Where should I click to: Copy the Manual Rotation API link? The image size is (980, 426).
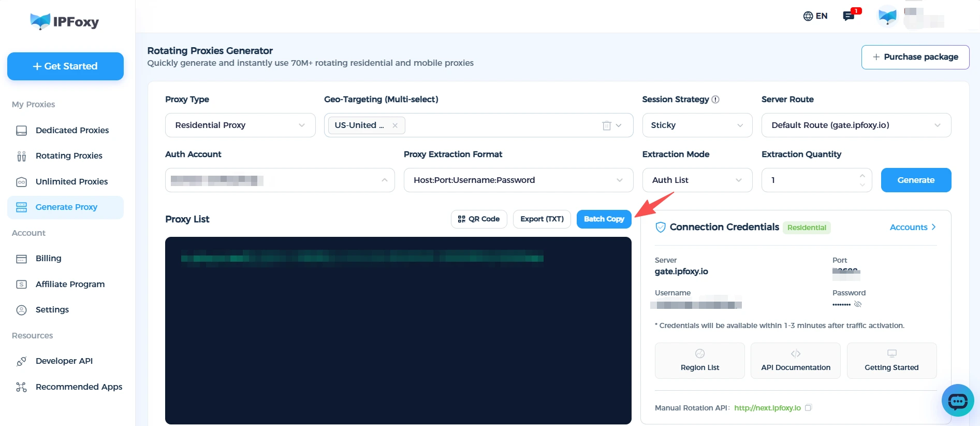(x=809, y=407)
